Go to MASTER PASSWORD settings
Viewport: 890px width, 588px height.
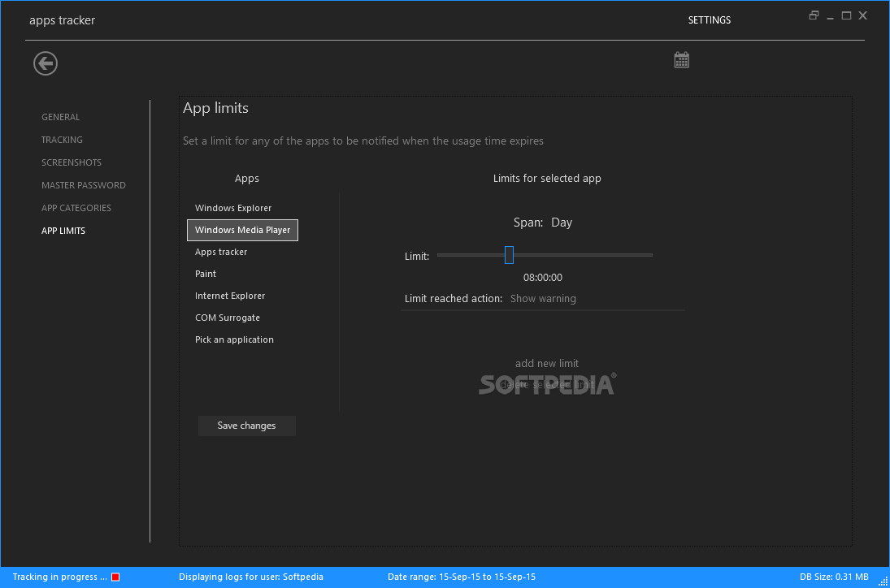[x=84, y=185]
